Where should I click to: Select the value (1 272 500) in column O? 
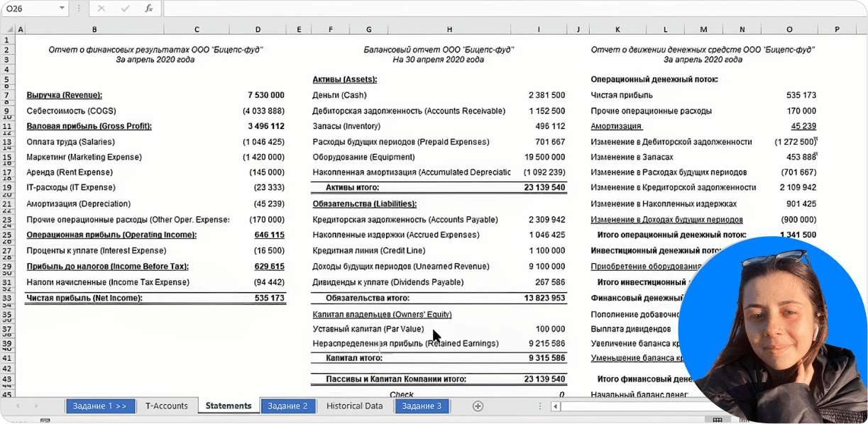pos(795,142)
